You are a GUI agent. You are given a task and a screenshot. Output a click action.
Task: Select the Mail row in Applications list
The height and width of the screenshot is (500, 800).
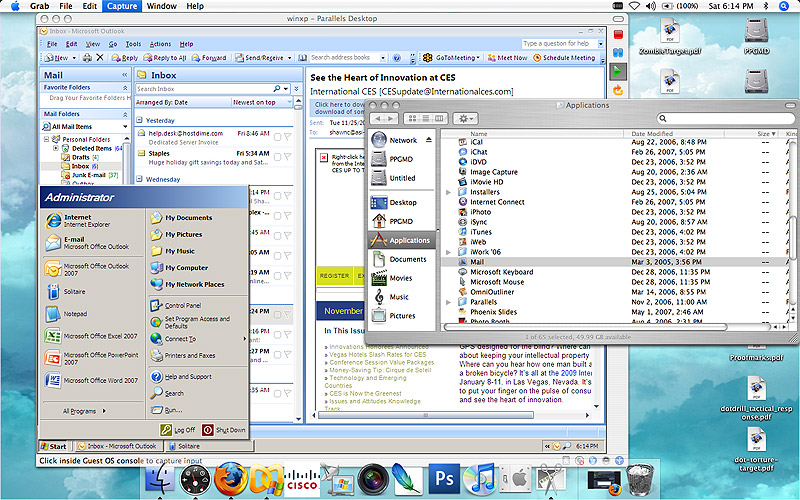[617, 262]
